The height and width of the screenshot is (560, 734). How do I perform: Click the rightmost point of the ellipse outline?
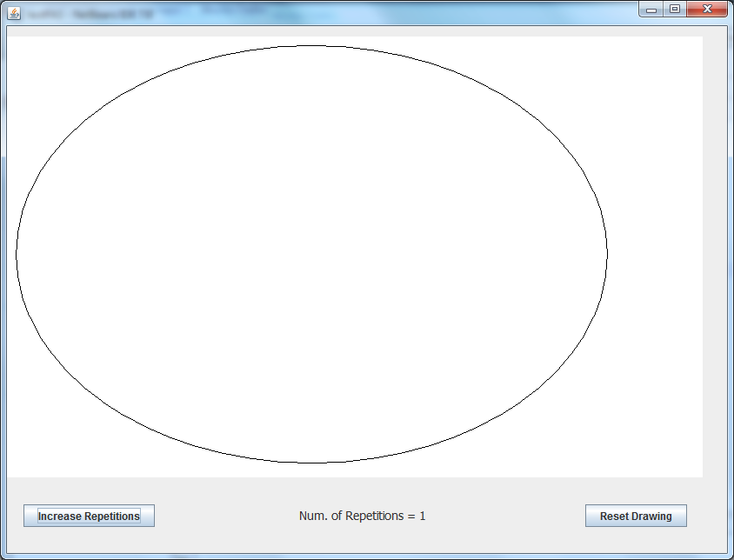607,254
